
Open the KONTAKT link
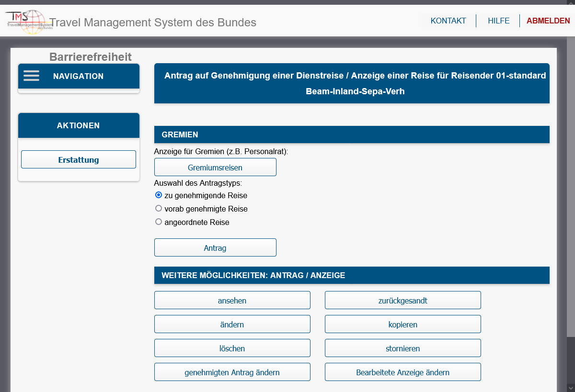click(448, 21)
